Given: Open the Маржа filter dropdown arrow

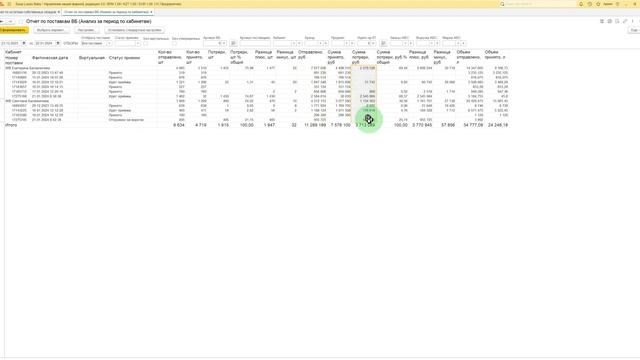Looking at the screenshot, I should point(458,43).
